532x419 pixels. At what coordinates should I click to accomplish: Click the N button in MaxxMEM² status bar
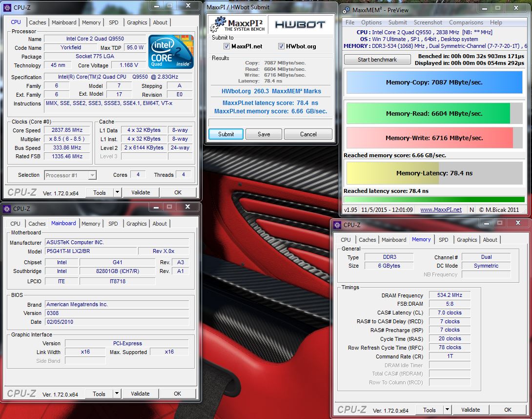[471, 210]
